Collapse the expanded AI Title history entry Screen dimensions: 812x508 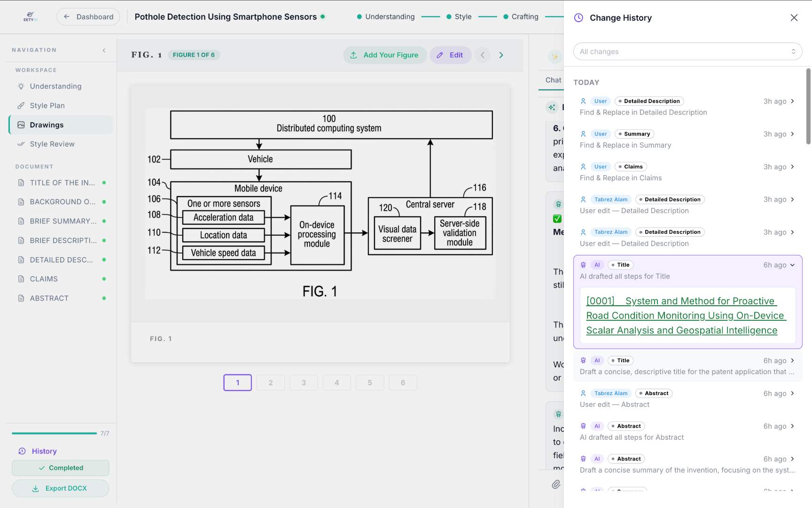point(792,265)
